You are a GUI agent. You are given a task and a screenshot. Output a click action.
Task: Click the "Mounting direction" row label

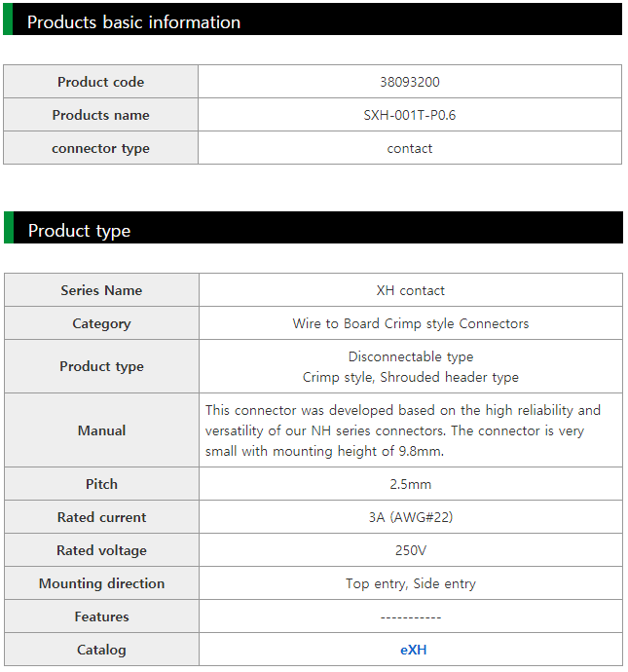101,583
